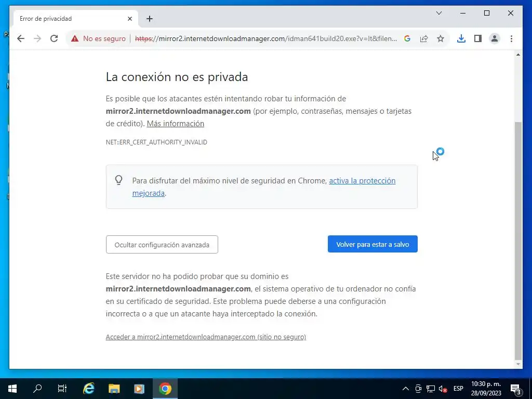
Task: Go back using the browser back arrow
Action: (x=21, y=38)
